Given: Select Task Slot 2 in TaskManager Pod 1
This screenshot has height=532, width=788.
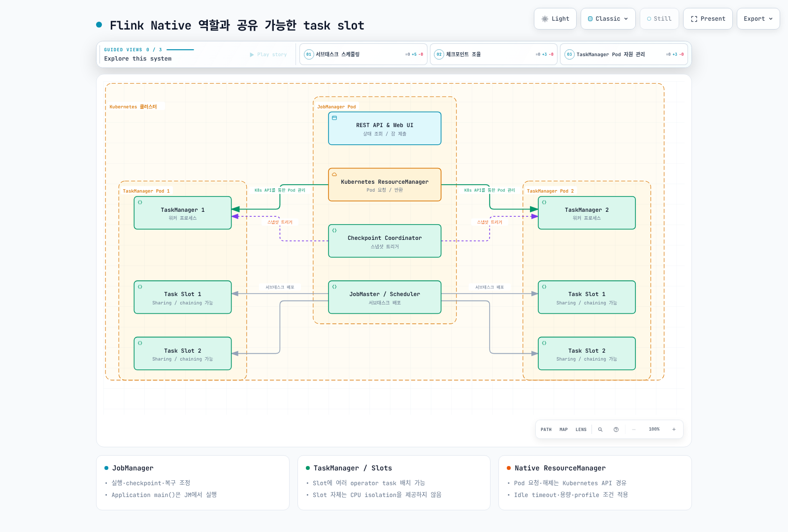Looking at the screenshot, I should point(183,353).
